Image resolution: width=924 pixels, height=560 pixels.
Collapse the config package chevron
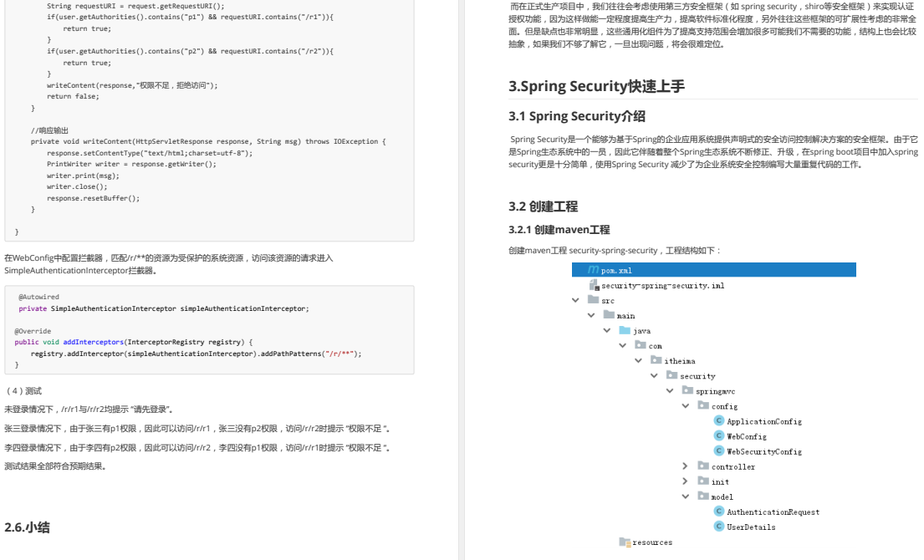tap(686, 405)
